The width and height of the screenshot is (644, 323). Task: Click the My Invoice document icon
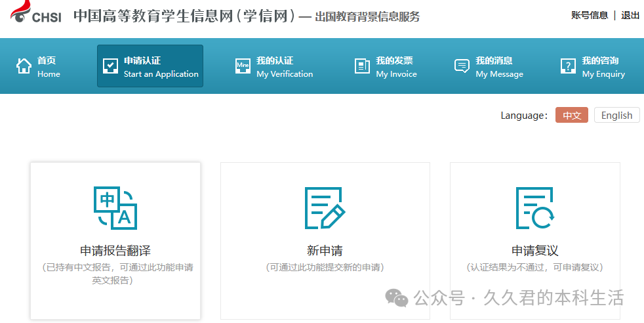pos(362,66)
